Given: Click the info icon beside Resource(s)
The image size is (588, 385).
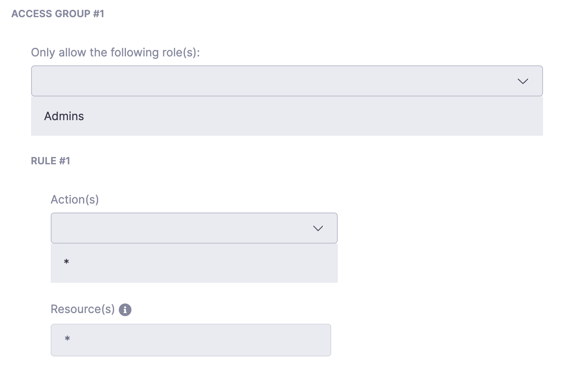Looking at the screenshot, I should (x=125, y=310).
